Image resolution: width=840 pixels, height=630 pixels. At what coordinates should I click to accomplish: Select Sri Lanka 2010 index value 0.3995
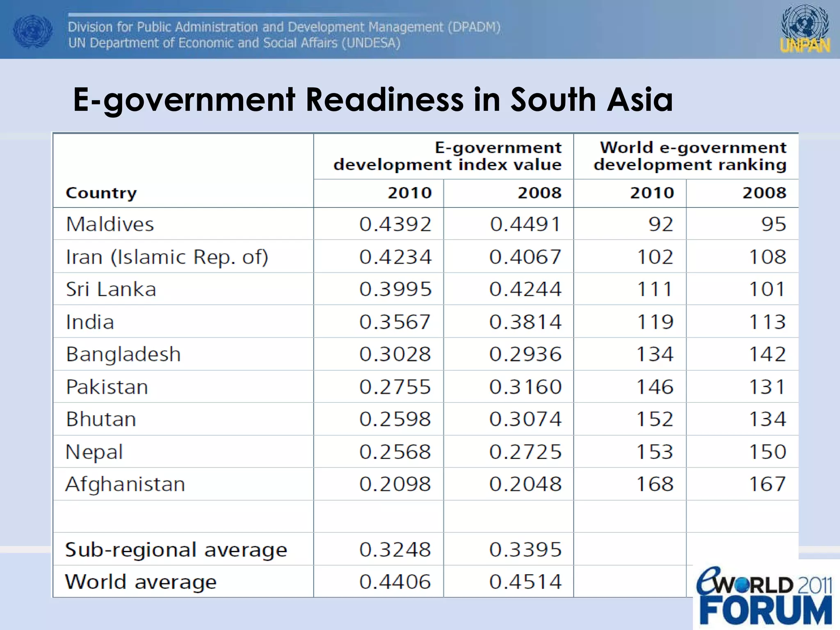(395, 290)
